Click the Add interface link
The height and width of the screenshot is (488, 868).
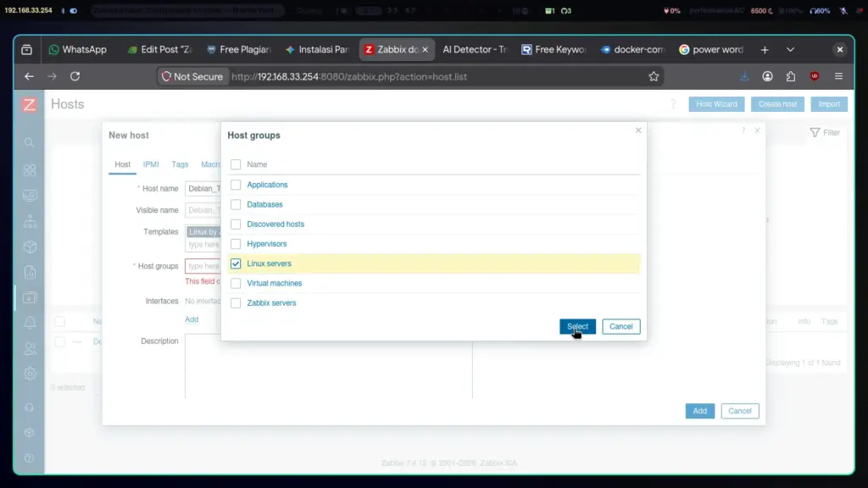192,319
